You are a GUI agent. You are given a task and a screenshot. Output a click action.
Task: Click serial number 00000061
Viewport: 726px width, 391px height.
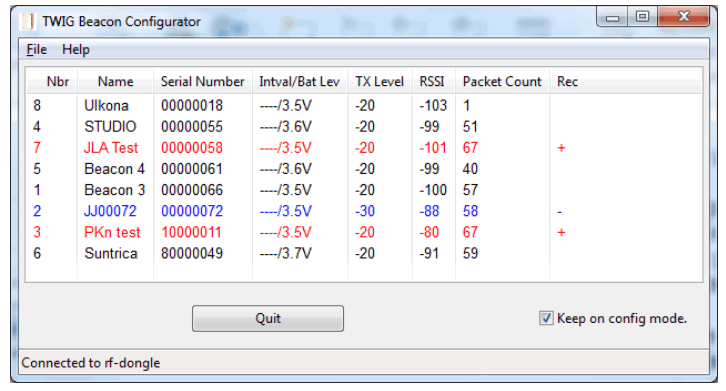[192, 169]
